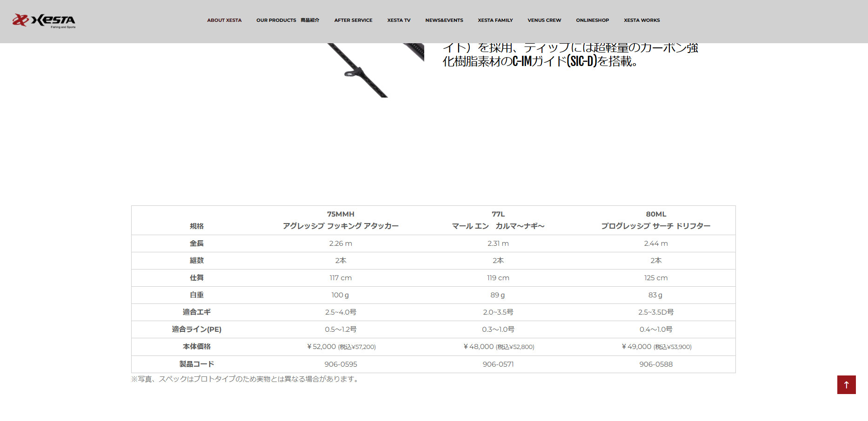Screen dimensions: 868x421
Task: Go to ONLINESHOP link
Action: pyautogui.click(x=592, y=20)
